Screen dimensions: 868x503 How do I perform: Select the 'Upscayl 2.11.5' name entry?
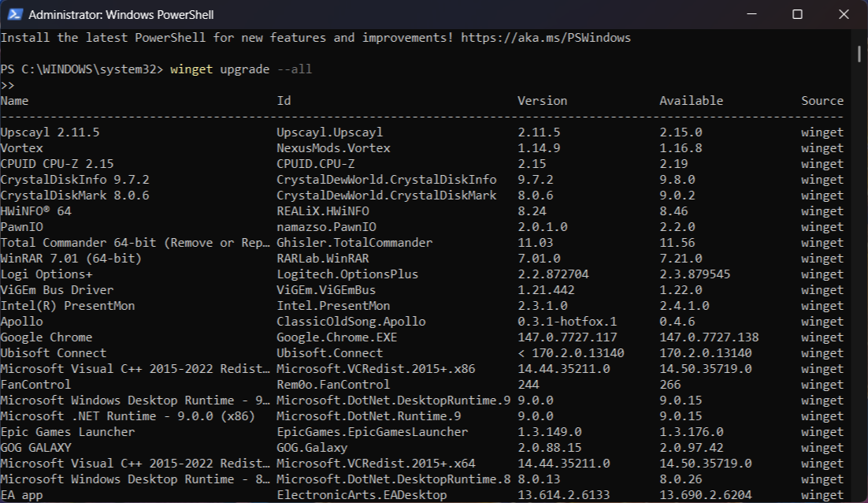(50, 132)
